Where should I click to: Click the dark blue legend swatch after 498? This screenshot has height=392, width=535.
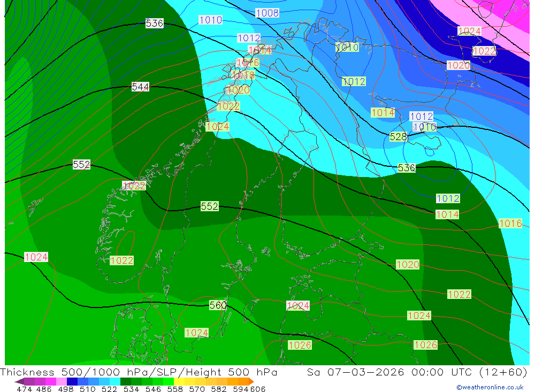pyautogui.click(x=72, y=381)
